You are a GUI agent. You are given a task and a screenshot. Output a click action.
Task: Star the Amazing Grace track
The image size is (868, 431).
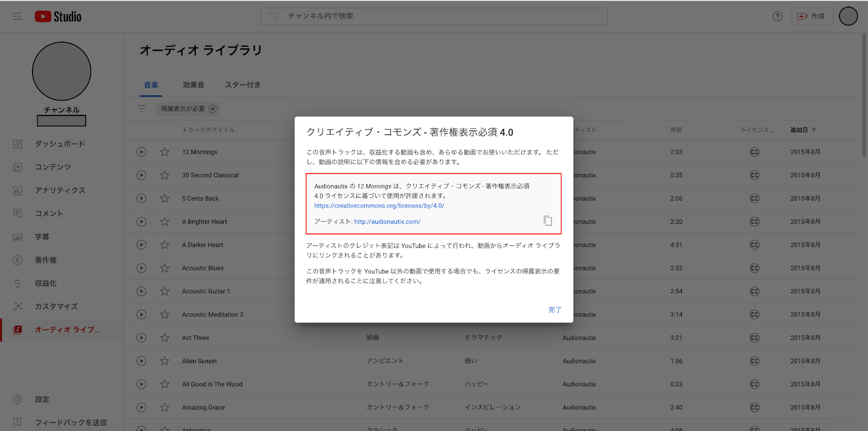pyautogui.click(x=164, y=408)
